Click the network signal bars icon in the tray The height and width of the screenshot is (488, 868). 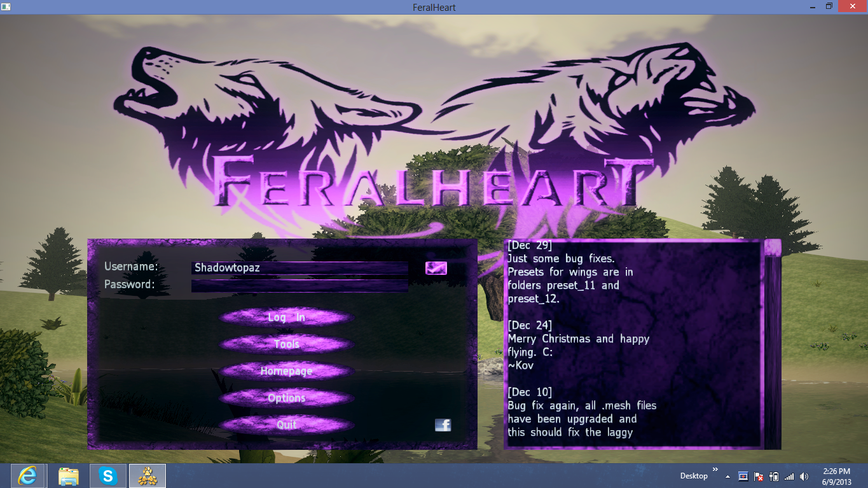[789, 477]
